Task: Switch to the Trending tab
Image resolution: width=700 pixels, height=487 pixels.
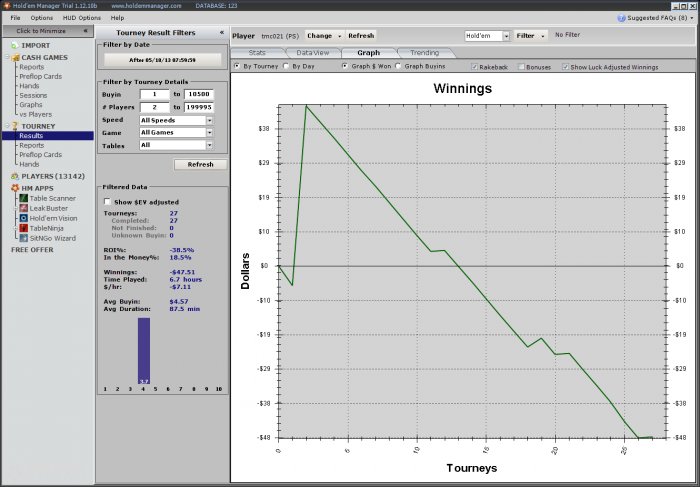Action: coord(424,52)
